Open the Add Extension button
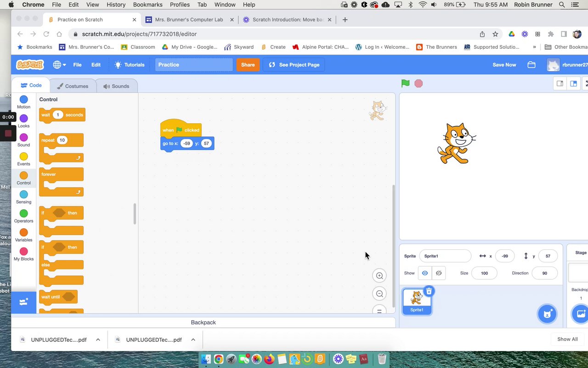 (23, 302)
